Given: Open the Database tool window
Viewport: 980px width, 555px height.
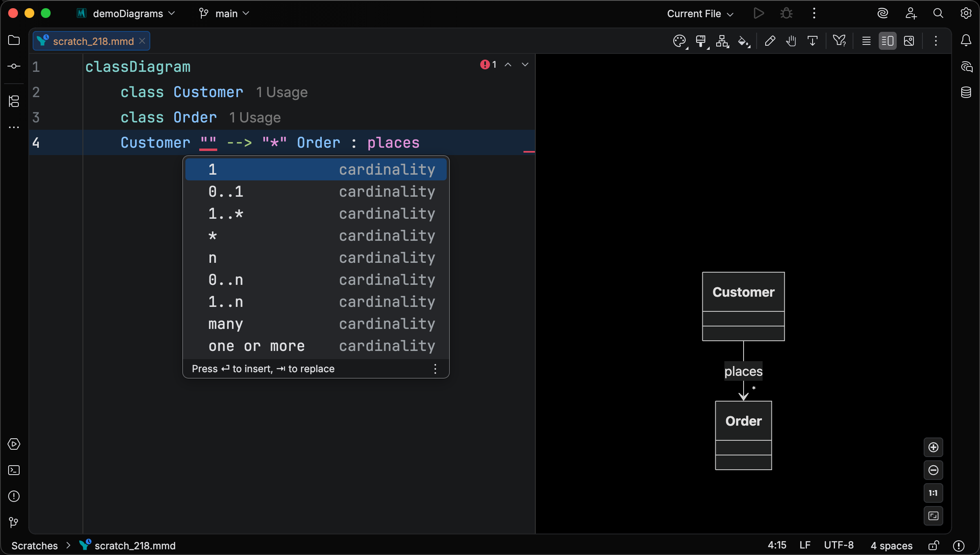Looking at the screenshot, I should tap(966, 92).
